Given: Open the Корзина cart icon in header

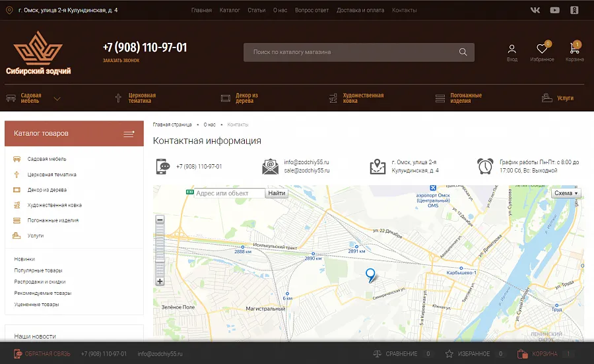Looking at the screenshot, I should pyautogui.click(x=574, y=48).
